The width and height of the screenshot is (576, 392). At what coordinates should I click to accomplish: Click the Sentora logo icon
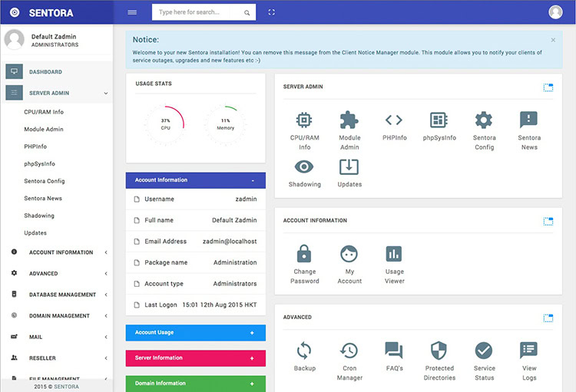15,12
